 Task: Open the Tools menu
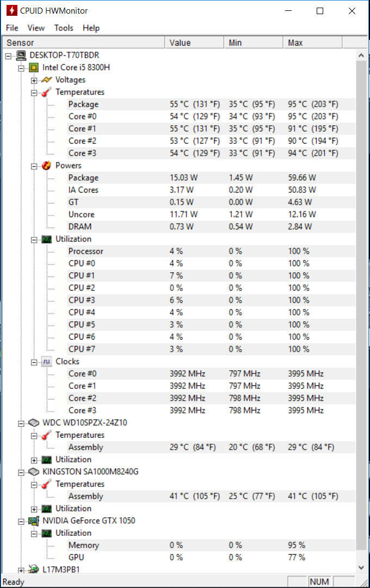coord(64,28)
